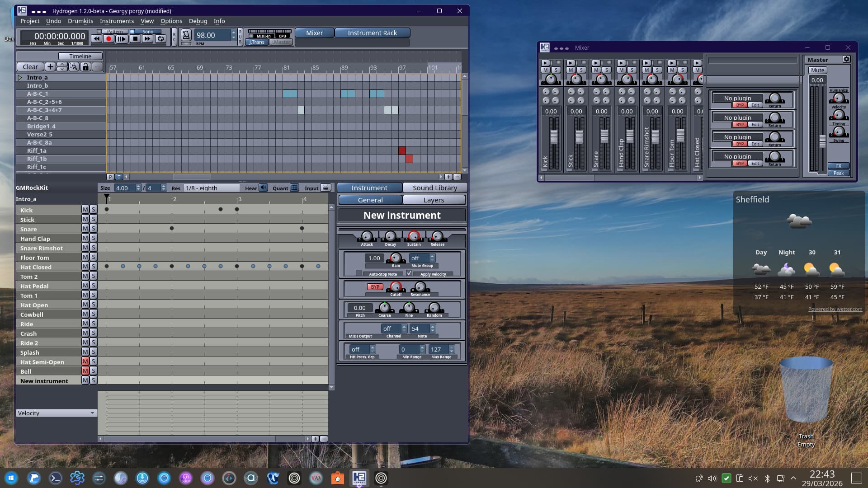The width and height of the screenshot is (868, 488).
Task: Click the Quant grid icon
Action: tap(294, 188)
